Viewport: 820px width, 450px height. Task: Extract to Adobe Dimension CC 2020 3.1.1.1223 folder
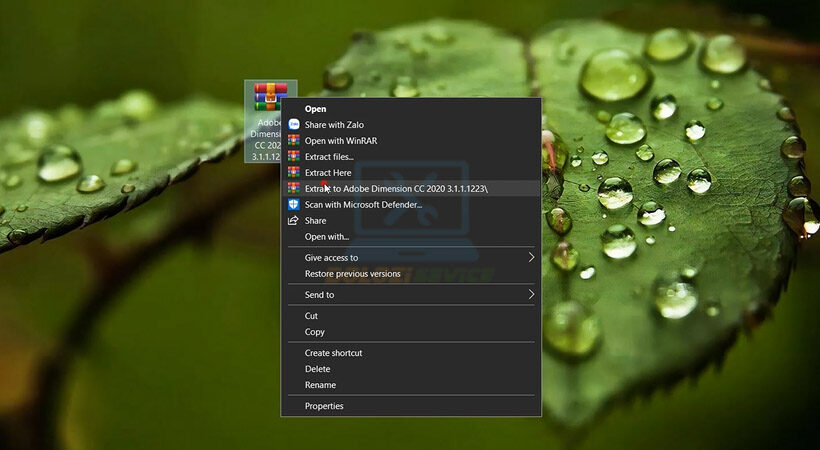[411, 188]
